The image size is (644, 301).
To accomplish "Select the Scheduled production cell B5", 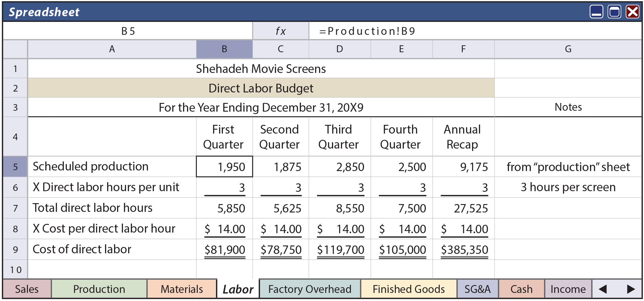I will coord(224,166).
